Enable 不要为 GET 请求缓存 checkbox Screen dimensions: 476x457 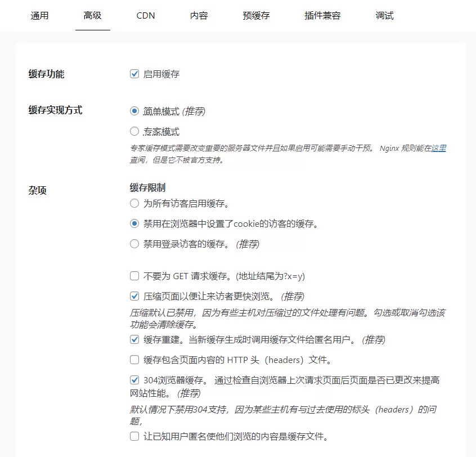[x=134, y=276]
